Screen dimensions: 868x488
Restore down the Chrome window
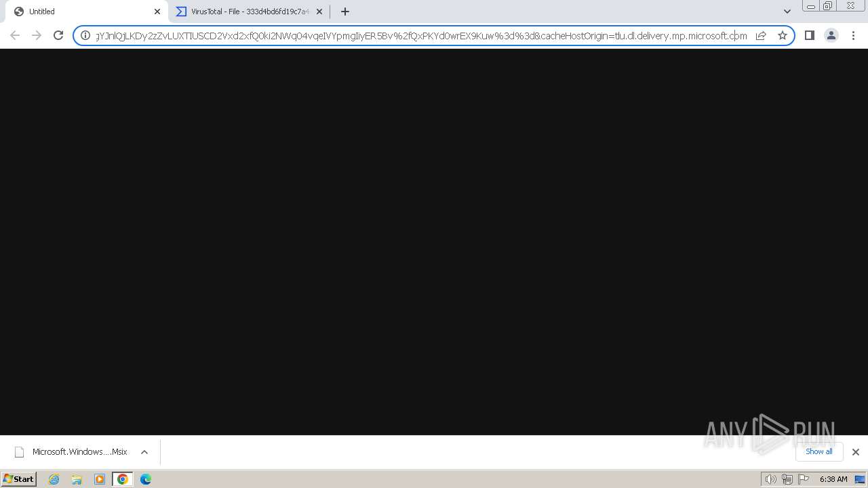828,6
